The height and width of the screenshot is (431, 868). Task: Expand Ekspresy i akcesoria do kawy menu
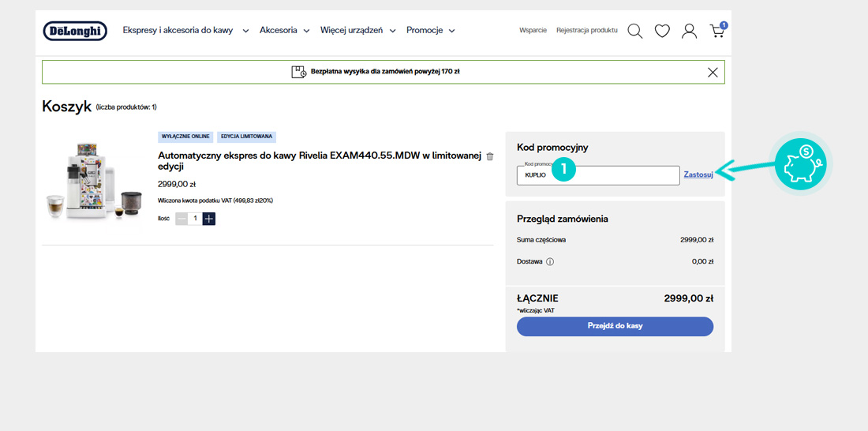185,31
